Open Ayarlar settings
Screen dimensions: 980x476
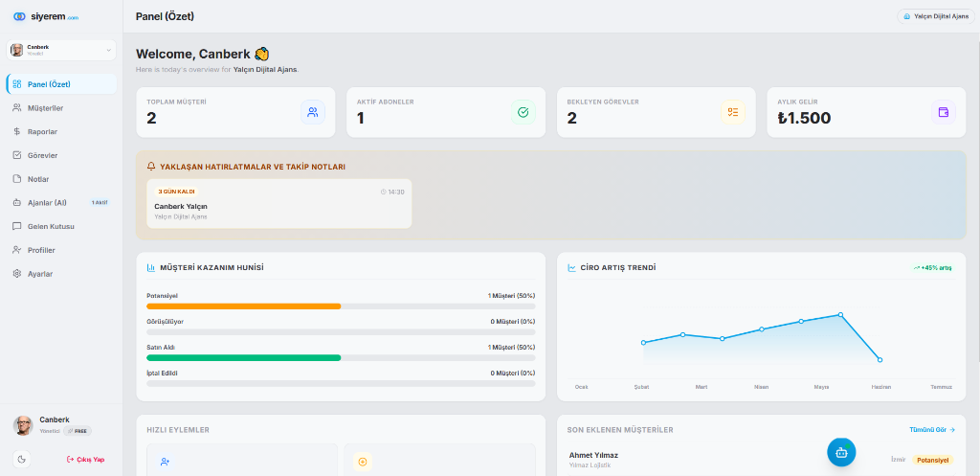pyautogui.click(x=61, y=273)
